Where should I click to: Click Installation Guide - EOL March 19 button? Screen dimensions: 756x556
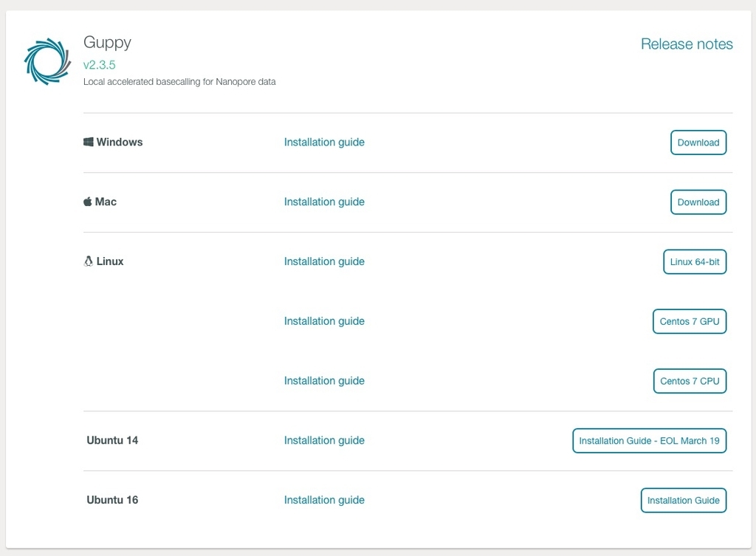tap(650, 441)
